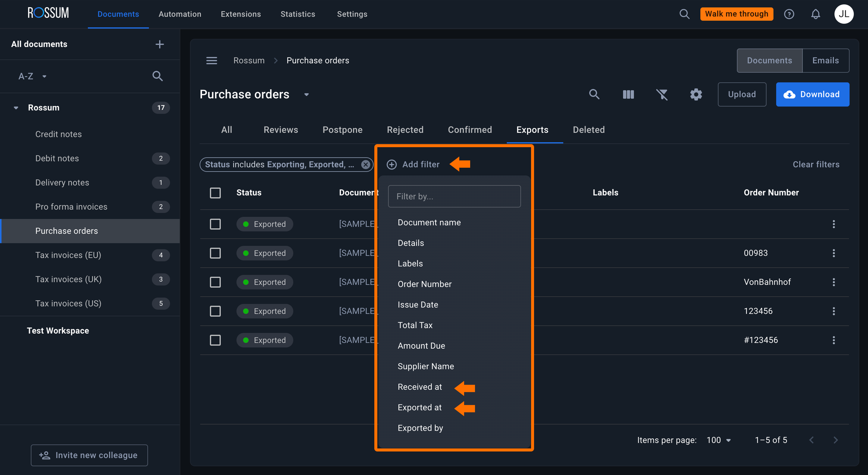Open the Settings tab
868x475 pixels.
coord(352,14)
